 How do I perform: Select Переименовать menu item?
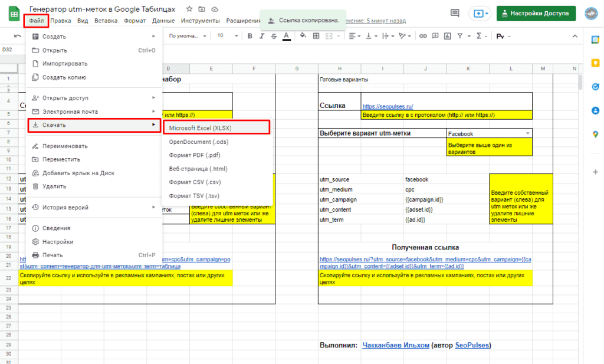coord(94,146)
